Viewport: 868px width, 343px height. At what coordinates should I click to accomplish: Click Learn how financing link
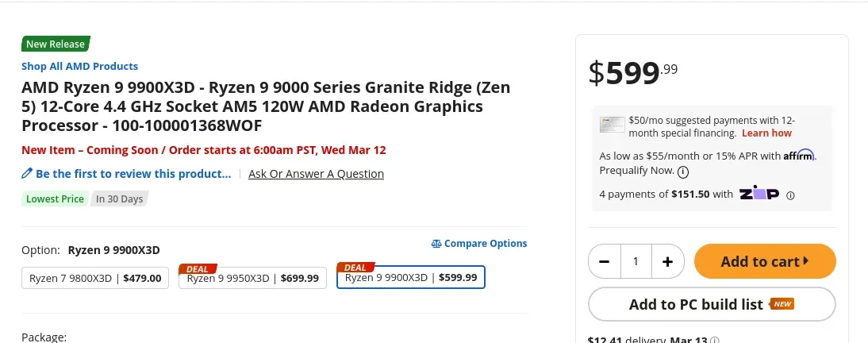click(x=766, y=133)
